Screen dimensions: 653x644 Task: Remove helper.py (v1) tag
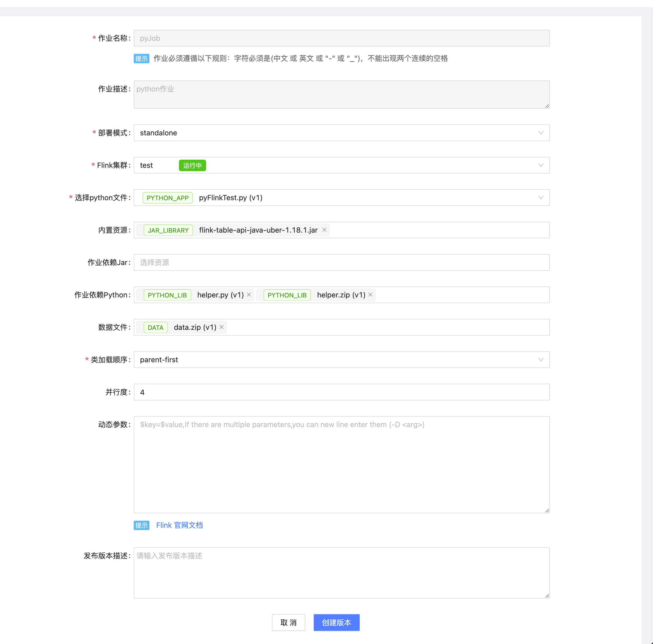click(249, 295)
